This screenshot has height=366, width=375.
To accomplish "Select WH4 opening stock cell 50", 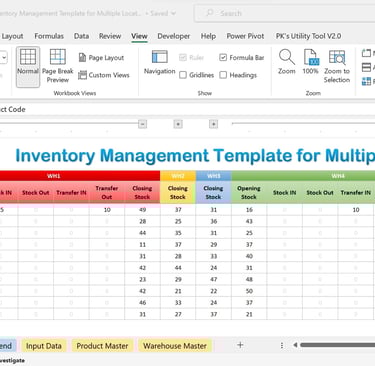I will (x=249, y=291).
